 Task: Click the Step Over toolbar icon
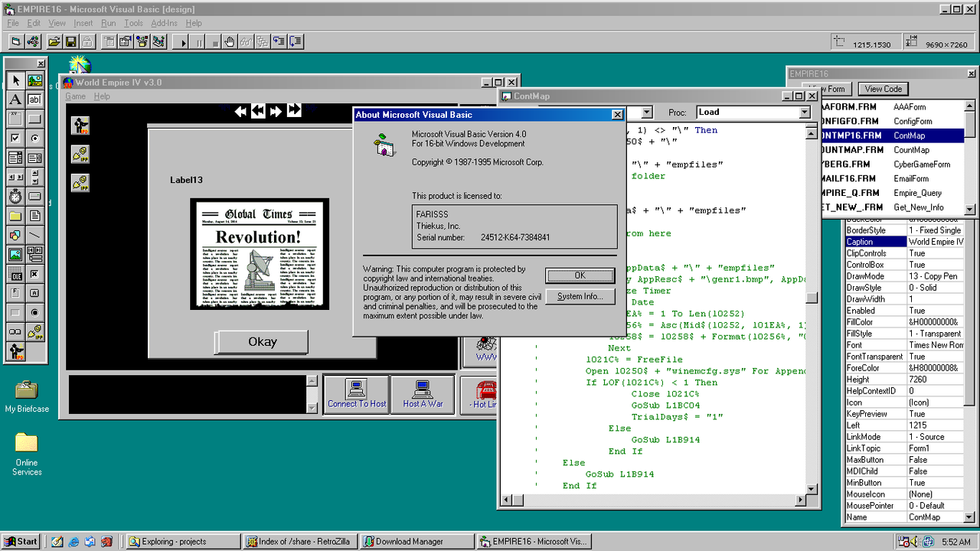[295, 41]
